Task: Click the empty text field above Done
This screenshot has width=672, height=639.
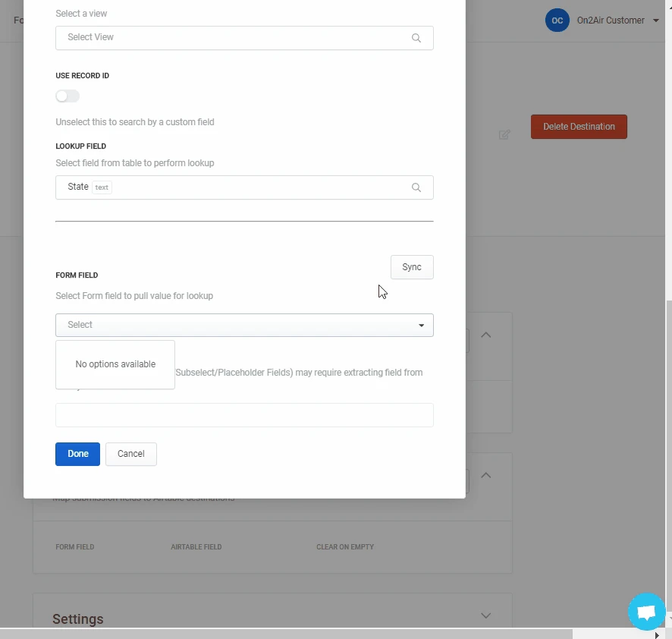Action: 244,415
